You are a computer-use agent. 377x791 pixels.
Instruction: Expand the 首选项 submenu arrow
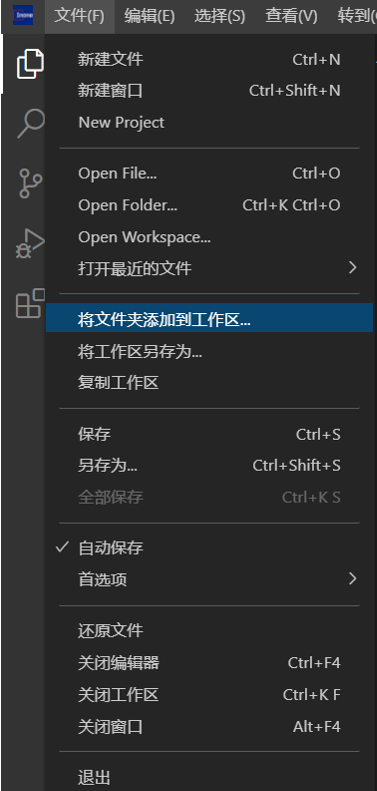pos(353,579)
